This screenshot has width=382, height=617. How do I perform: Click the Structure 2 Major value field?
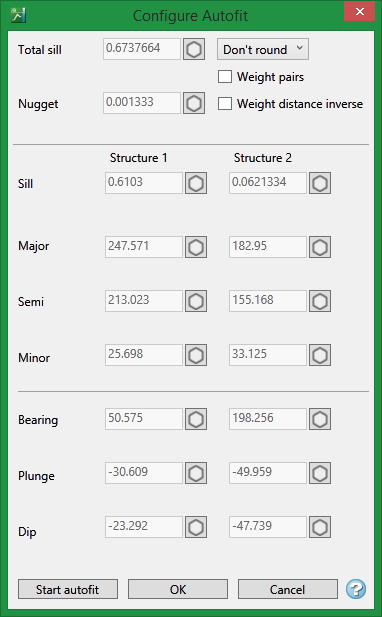tap(268, 247)
